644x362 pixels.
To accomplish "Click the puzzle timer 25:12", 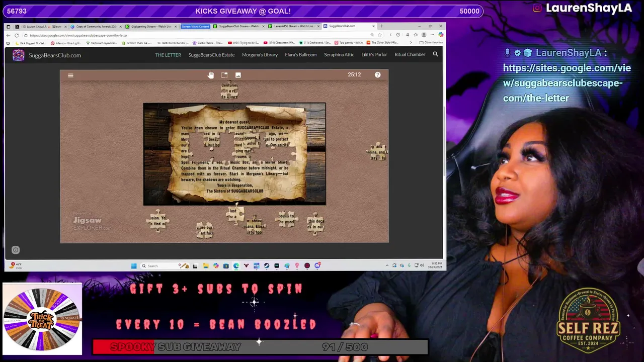I will click(x=354, y=75).
